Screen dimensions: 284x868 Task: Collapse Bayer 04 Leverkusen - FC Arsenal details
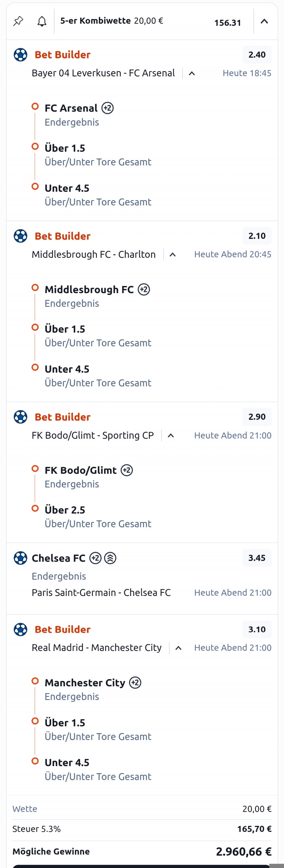point(192,73)
